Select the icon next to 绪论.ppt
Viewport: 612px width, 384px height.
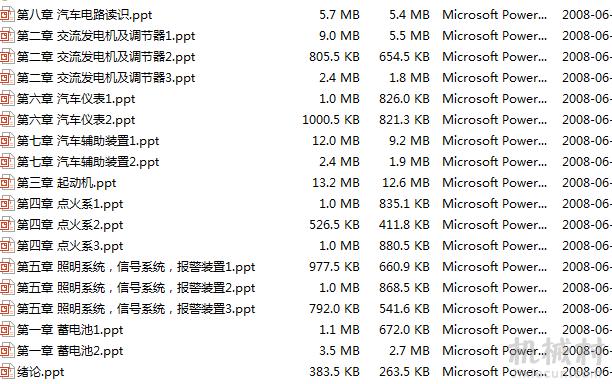7,372
